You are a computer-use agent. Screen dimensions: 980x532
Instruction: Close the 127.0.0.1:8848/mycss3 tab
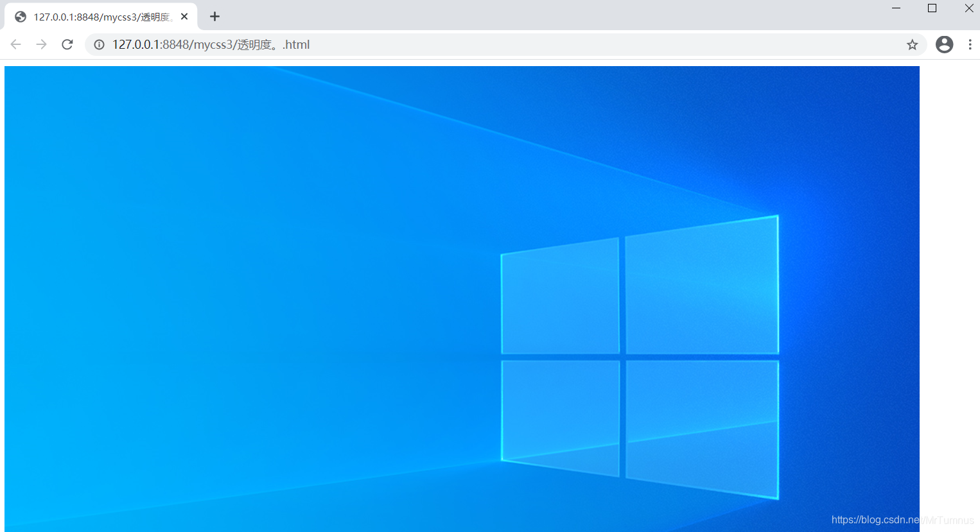pyautogui.click(x=184, y=17)
